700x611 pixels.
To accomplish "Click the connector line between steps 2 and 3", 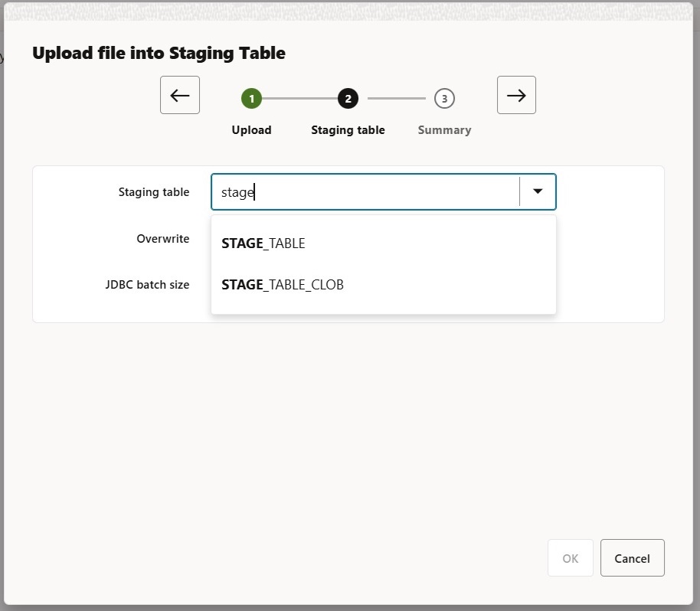I will click(396, 98).
